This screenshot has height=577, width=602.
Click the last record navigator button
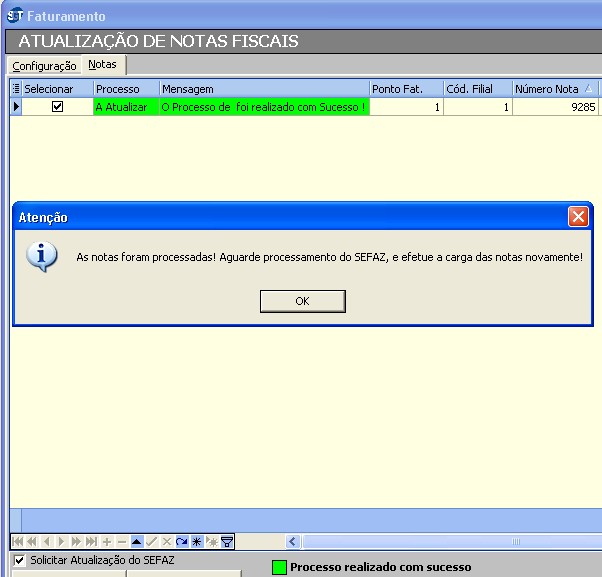click(91, 541)
